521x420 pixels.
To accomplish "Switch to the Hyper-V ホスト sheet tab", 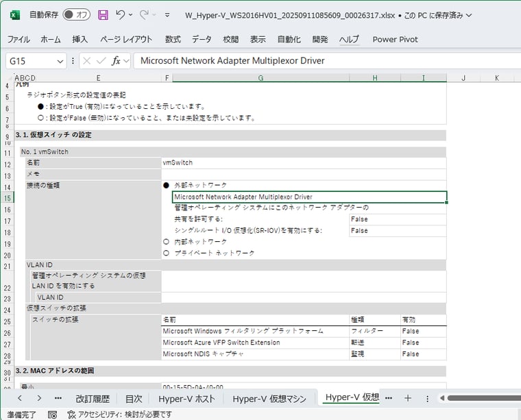I will [x=186, y=398].
